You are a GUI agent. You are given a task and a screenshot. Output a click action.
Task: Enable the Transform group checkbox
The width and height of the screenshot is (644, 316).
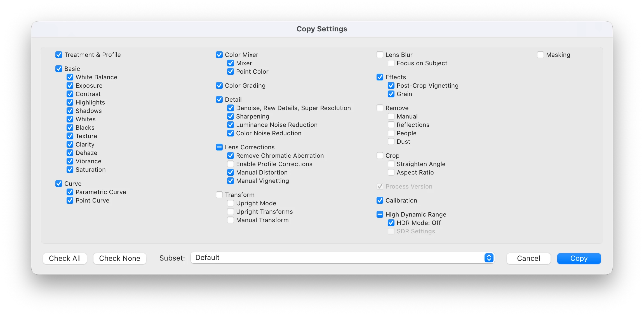point(219,195)
